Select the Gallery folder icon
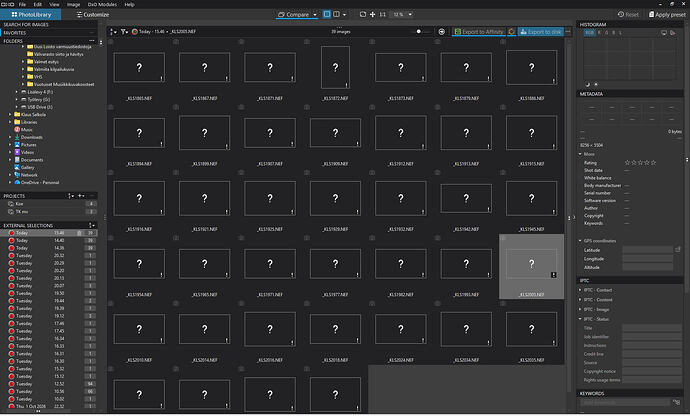The image size is (690, 416). (x=17, y=167)
